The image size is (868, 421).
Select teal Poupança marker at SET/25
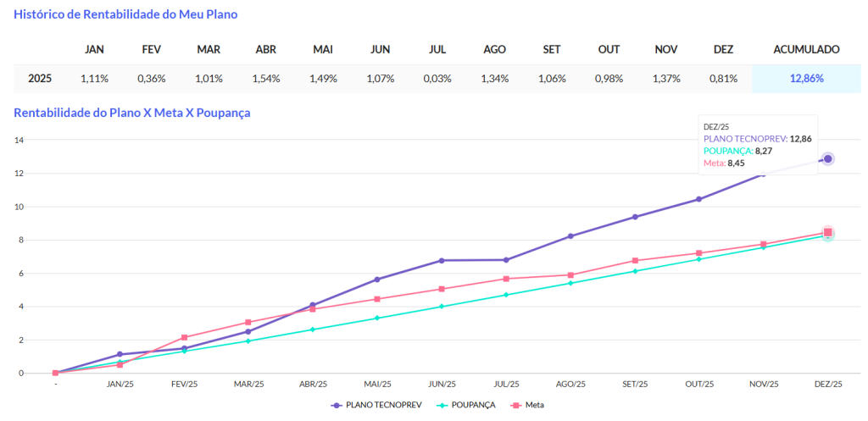tap(635, 271)
